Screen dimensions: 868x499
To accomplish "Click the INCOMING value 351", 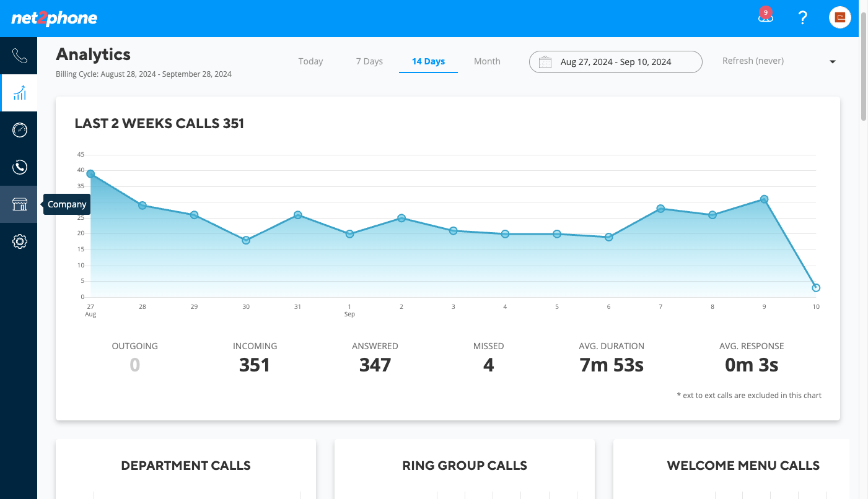I will pyautogui.click(x=255, y=365).
